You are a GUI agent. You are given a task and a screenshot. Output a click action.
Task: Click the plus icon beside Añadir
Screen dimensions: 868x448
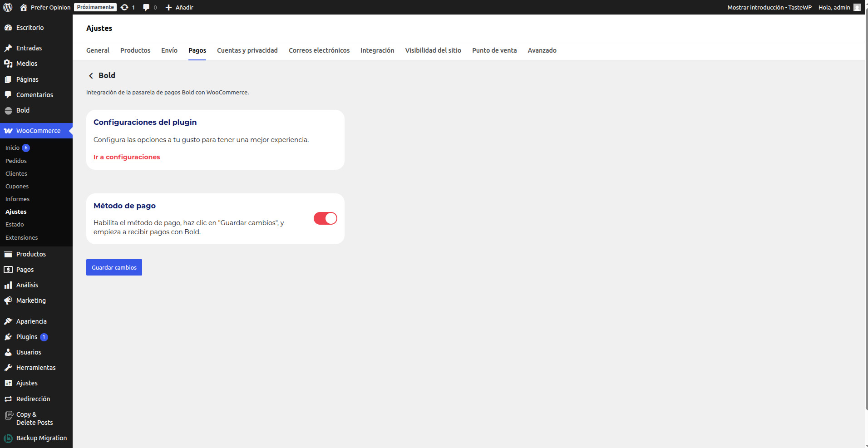pos(168,7)
